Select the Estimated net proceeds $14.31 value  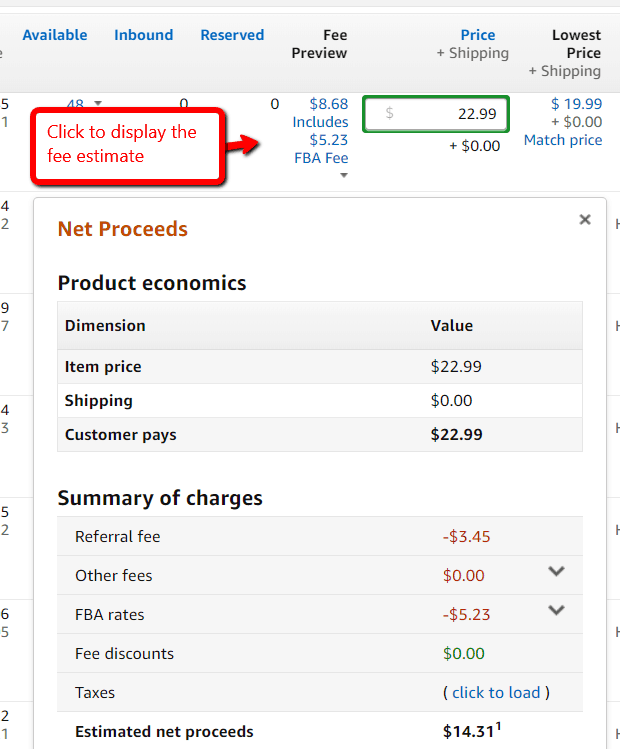pos(471,731)
